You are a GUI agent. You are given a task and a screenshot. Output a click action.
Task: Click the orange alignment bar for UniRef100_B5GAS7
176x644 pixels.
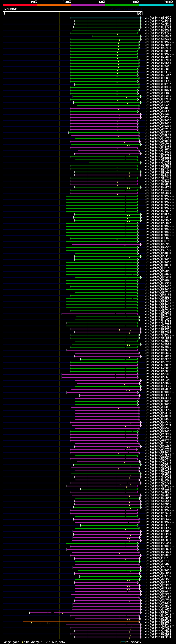coord(81,622)
